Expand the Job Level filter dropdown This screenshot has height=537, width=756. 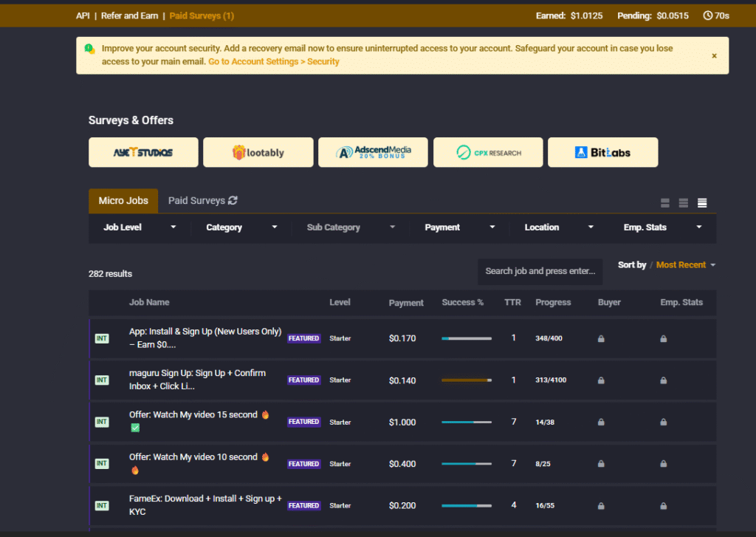point(140,228)
